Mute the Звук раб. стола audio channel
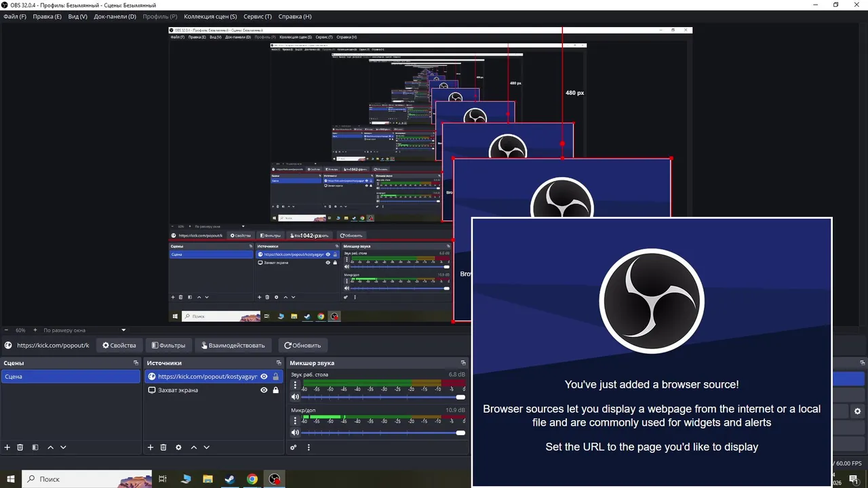This screenshot has width=868, height=488. 295,397
